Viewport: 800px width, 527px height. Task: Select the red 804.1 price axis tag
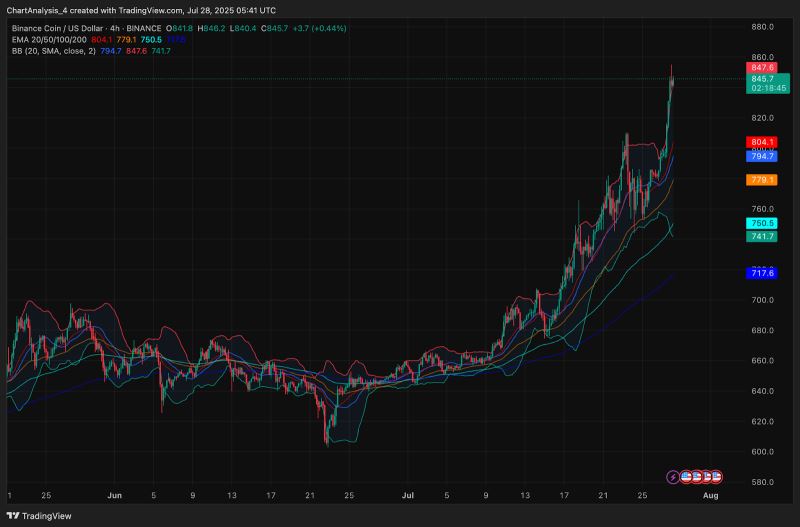pyautogui.click(x=762, y=143)
